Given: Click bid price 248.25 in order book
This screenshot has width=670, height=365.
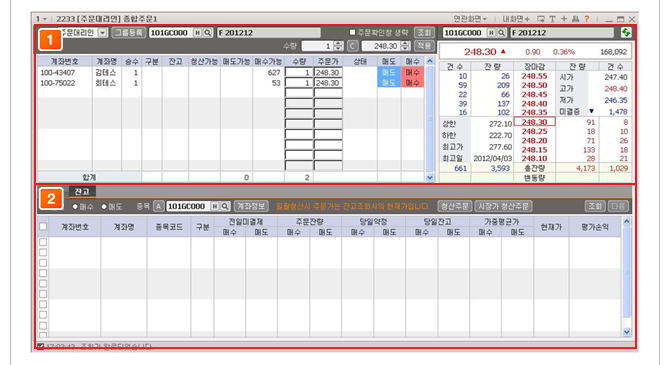Looking at the screenshot, I should click(534, 132).
